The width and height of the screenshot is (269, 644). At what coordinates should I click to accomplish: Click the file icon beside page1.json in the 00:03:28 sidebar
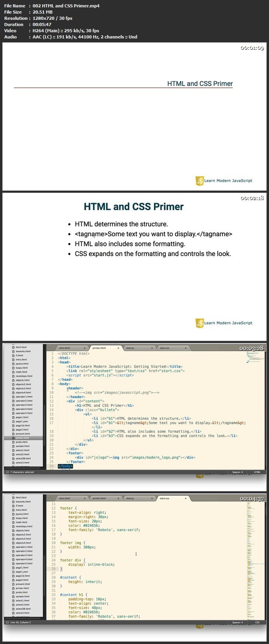pos(14,421)
